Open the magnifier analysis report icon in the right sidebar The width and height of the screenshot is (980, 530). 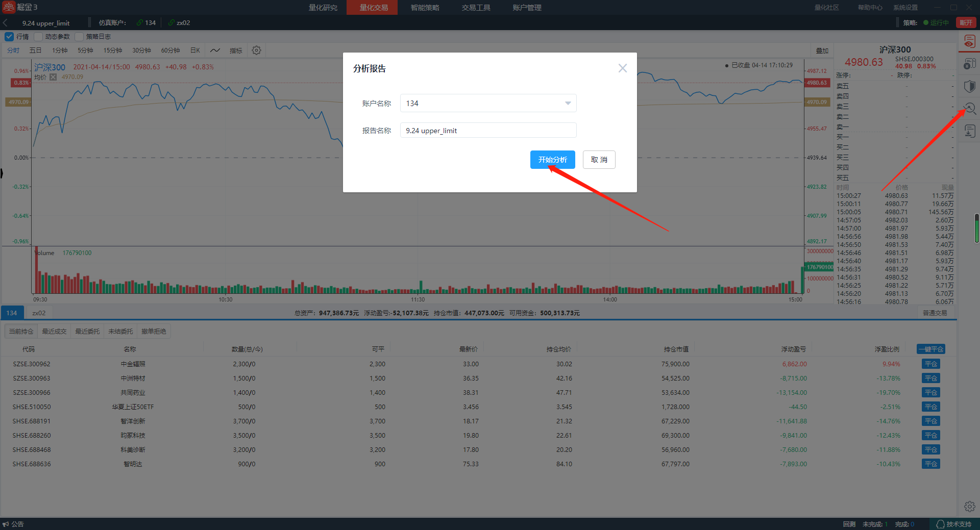click(x=969, y=108)
